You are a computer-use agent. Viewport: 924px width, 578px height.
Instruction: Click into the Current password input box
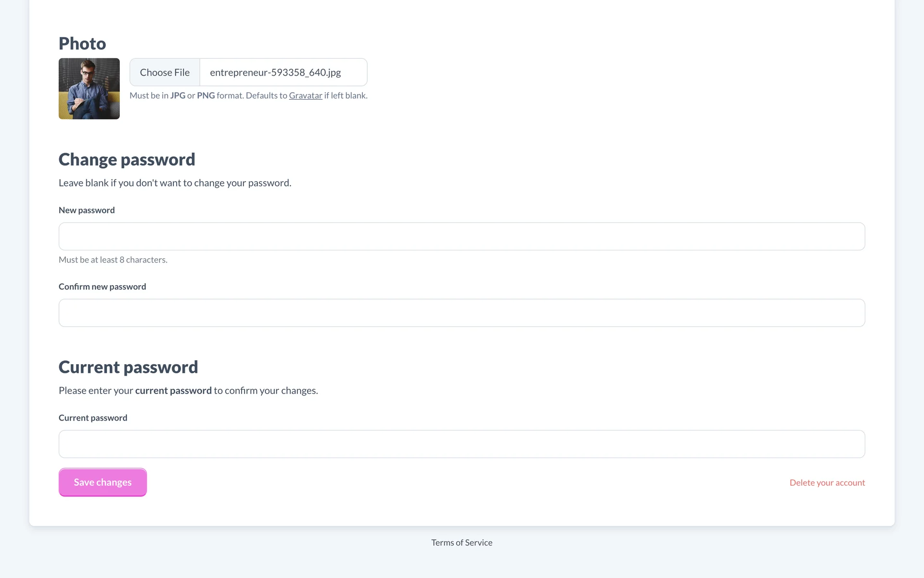[x=462, y=444]
